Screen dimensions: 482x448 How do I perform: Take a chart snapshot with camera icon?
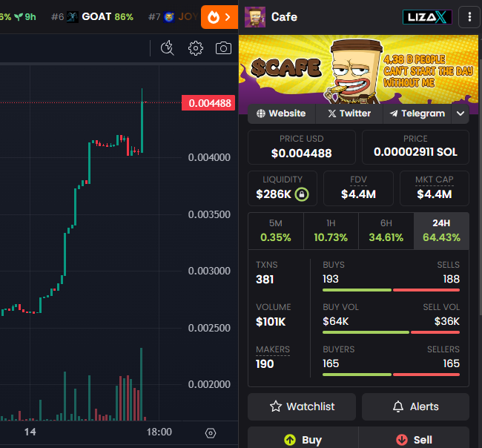pos(223,48)
